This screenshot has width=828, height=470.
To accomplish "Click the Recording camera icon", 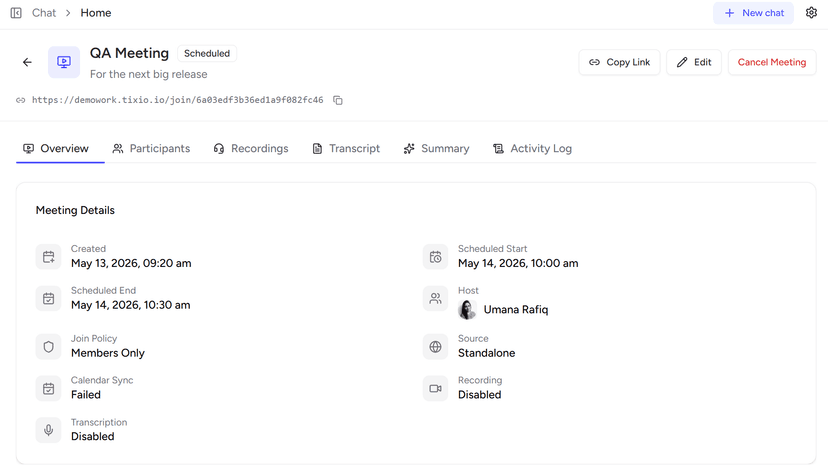I will click(436, 388).
